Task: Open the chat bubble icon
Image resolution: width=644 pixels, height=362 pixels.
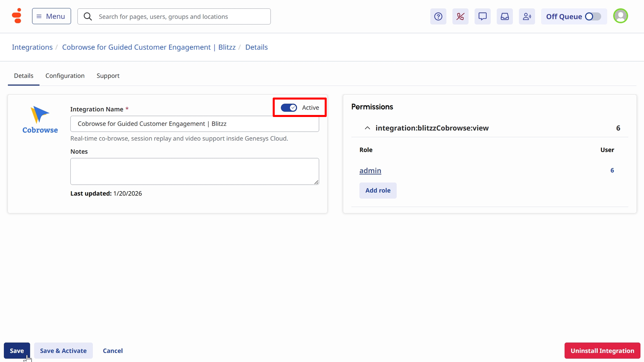Action: pyautogui.click(x=482, y=16)
